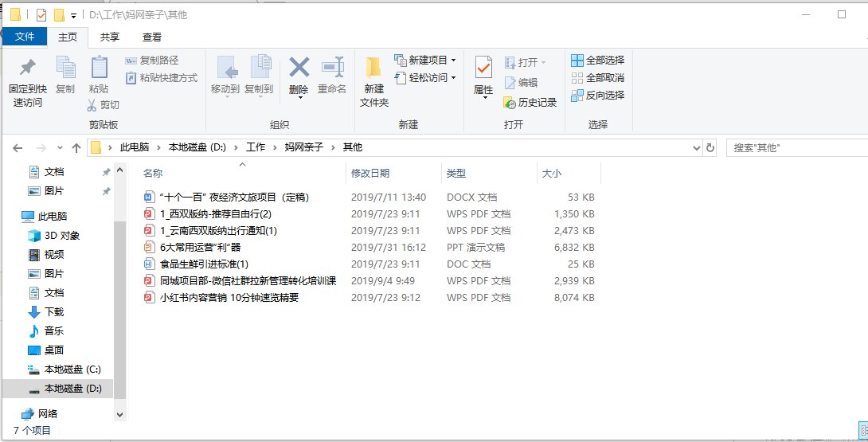This screenshot has width=868, height=442.
Task: Click the 搜索"其他" search box
Action: [797, 148]
